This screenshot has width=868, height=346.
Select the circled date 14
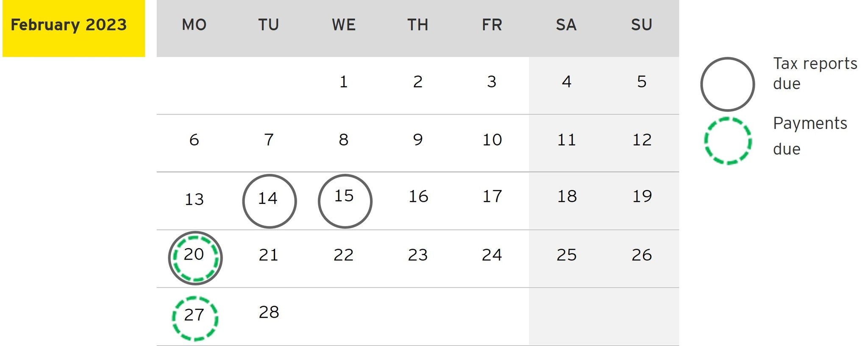tap(269, 201)
